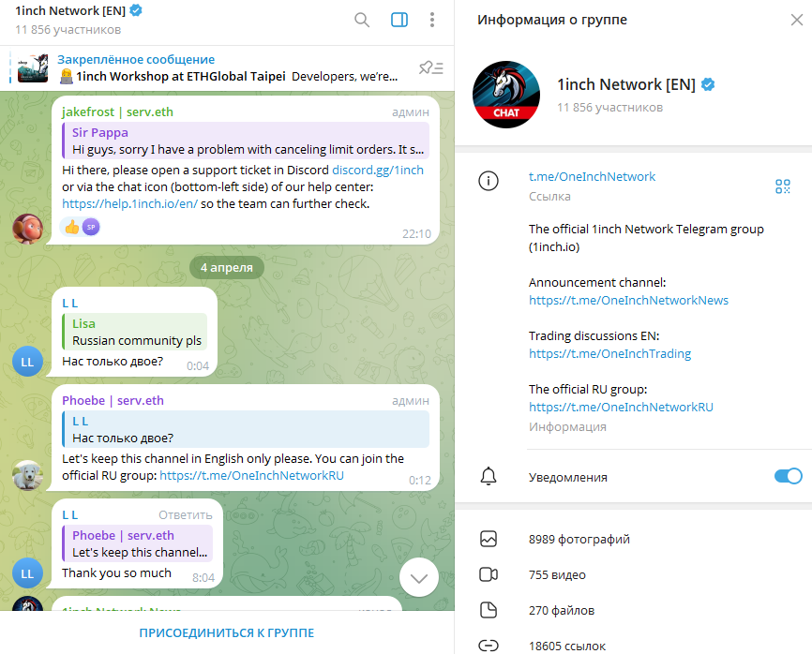The image size is (812, 654).
Task: Click the verified badge in chat header
Action: pyautogui.click(x=136, y=10)
